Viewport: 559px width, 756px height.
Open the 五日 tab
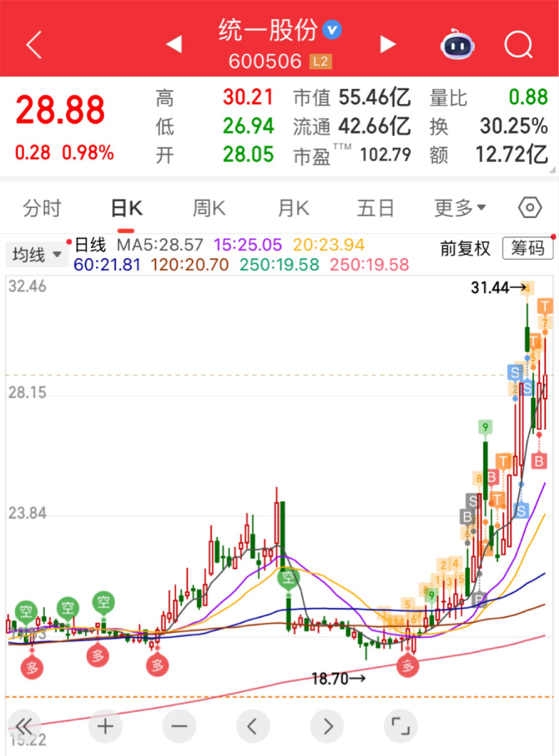(x=376, y=208)
